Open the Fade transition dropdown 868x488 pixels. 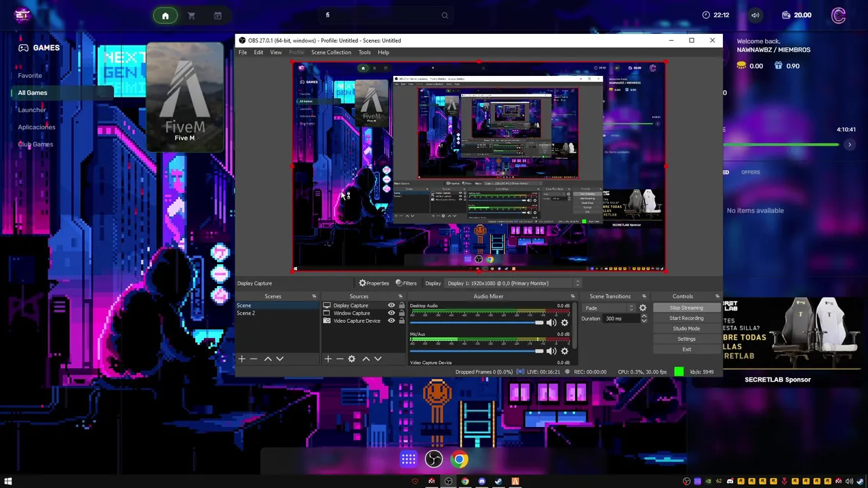[x=608, y=308]
